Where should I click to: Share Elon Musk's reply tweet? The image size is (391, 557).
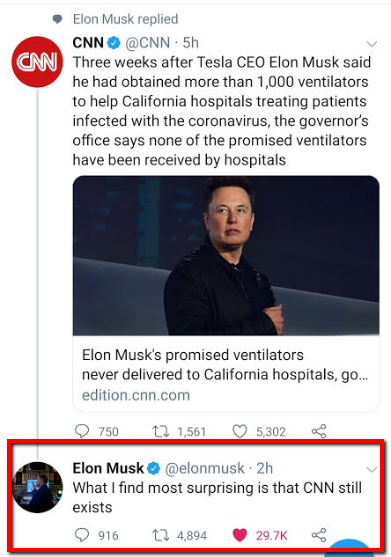pos(319,535)
